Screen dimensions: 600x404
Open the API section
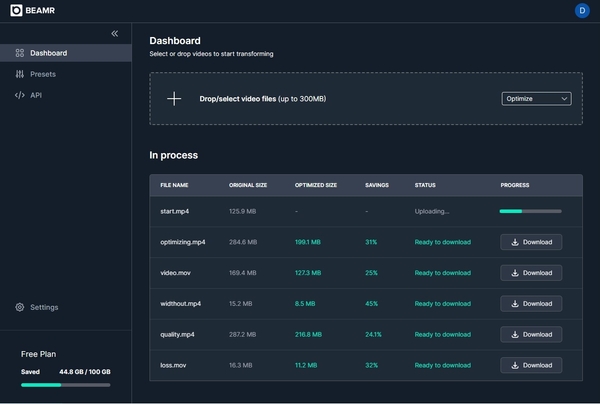coord(36,95)
